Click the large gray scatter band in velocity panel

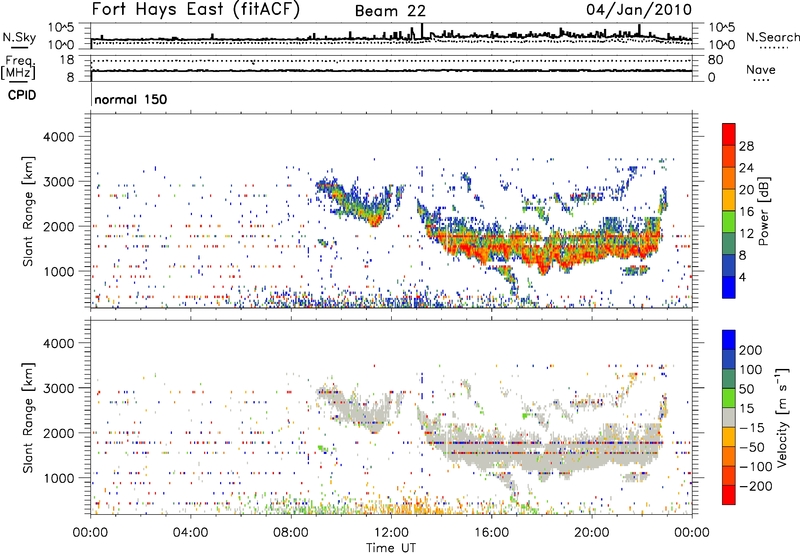coord(546,449)
